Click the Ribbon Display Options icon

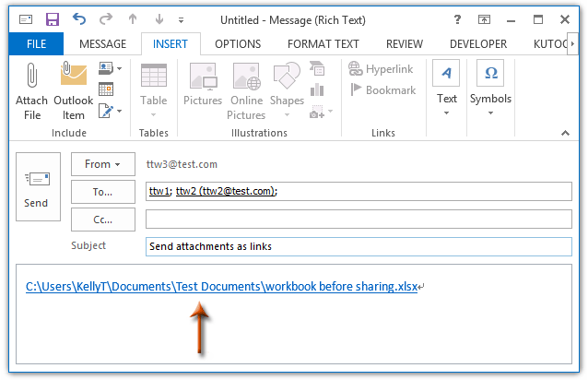click(x=484, y=19)
